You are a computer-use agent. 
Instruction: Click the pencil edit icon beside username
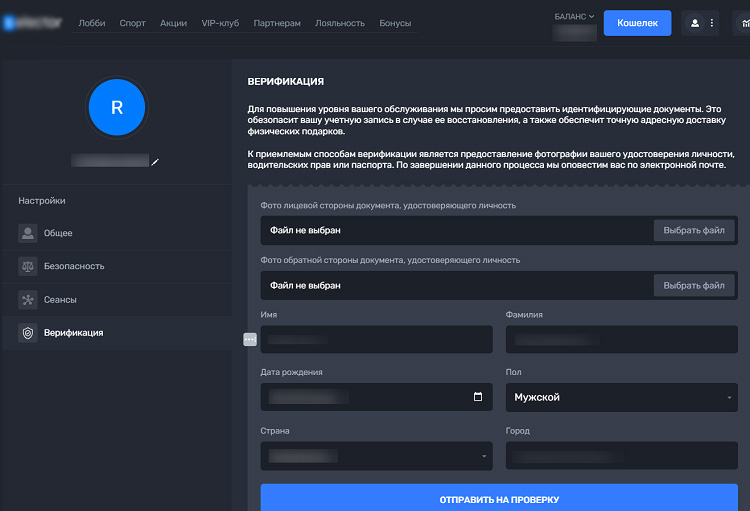pos(155,161)
